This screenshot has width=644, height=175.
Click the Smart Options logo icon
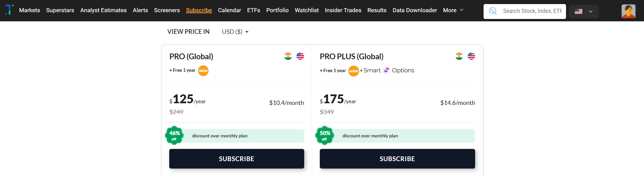[386, 70]
